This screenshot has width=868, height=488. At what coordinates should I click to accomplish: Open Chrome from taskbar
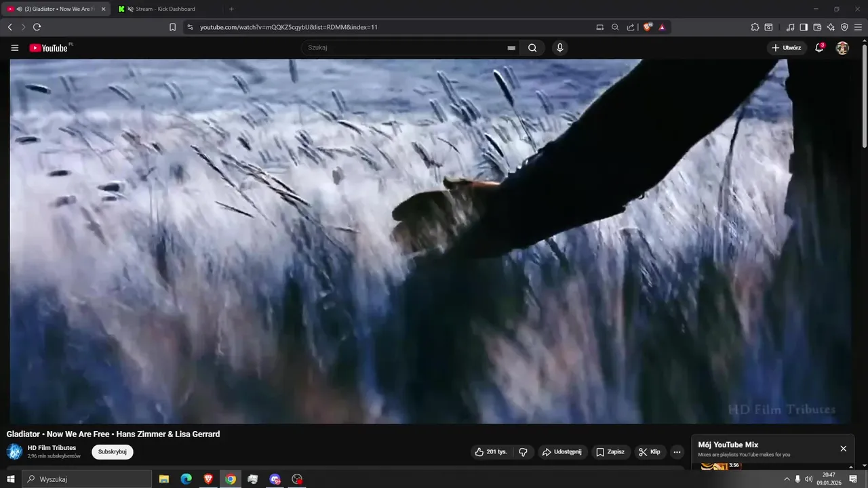tap(231, 479)
